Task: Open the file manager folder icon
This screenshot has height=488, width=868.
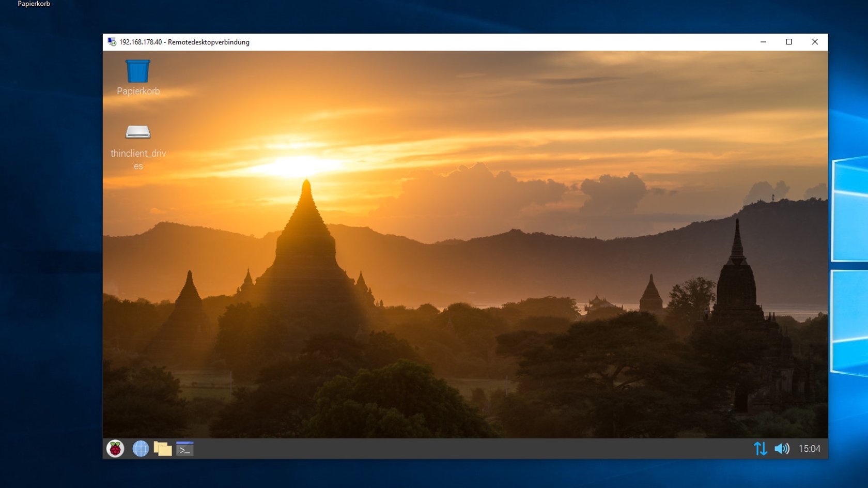Action: point(162,449)
